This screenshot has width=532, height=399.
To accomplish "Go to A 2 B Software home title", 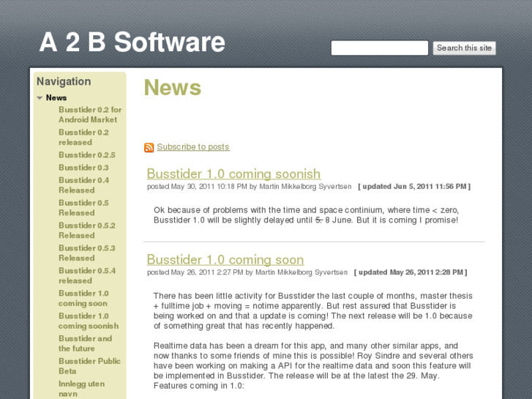I will coord(132,42).
